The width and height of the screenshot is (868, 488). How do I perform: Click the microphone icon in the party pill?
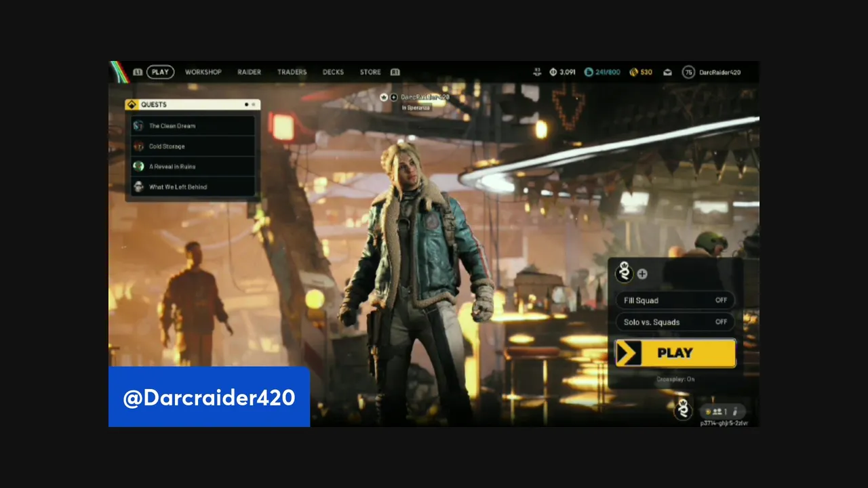click(735, 411)
